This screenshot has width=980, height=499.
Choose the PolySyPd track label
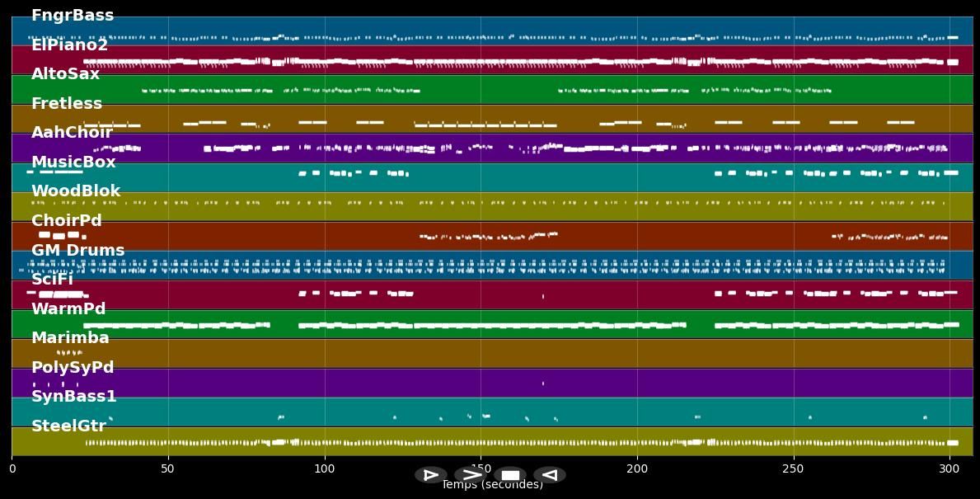73,368
